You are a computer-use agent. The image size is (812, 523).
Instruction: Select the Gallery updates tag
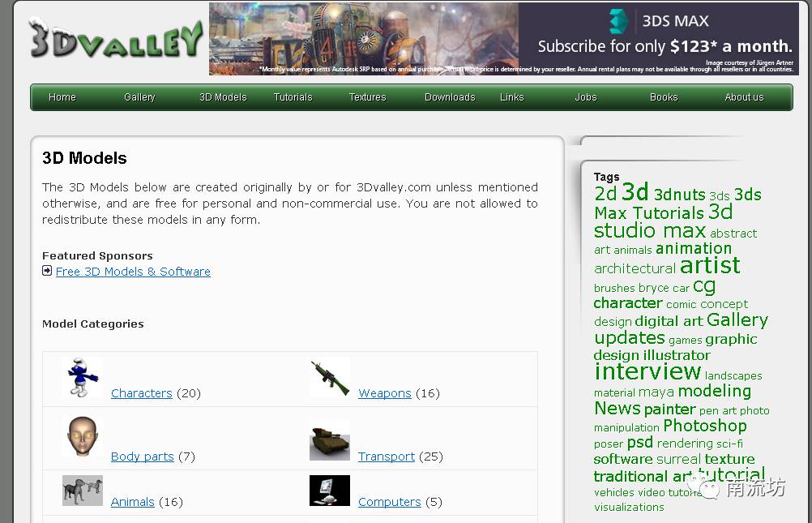pos(681,329)
